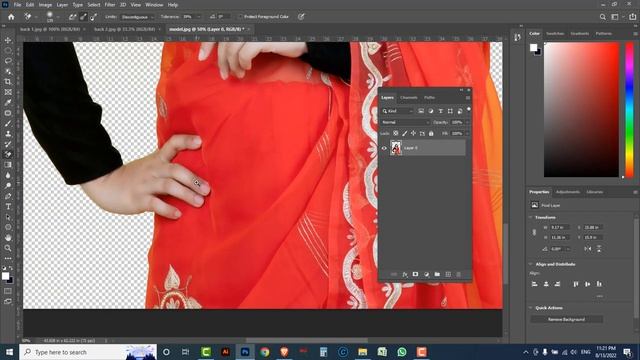Open the layer Kind filter dropdown
This screenshot has height=360, width=640.
pyautogui.click(x=398, y=111)
